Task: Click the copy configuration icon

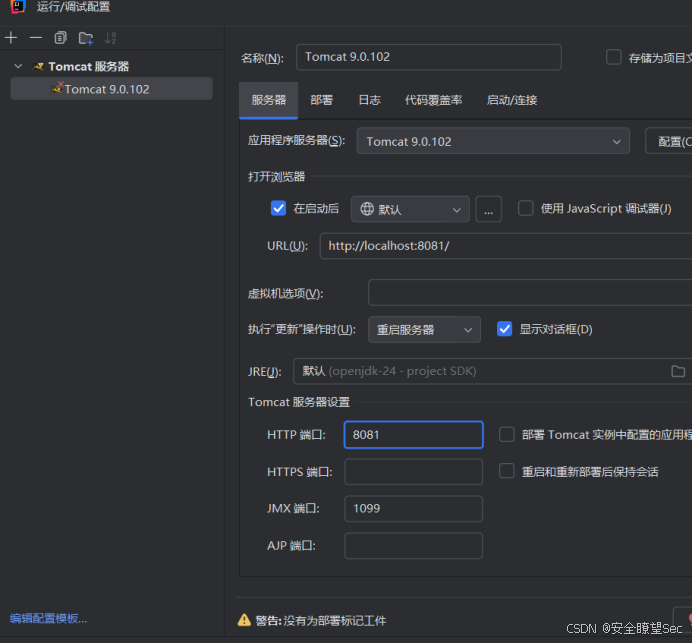Action: click(60, 38)
